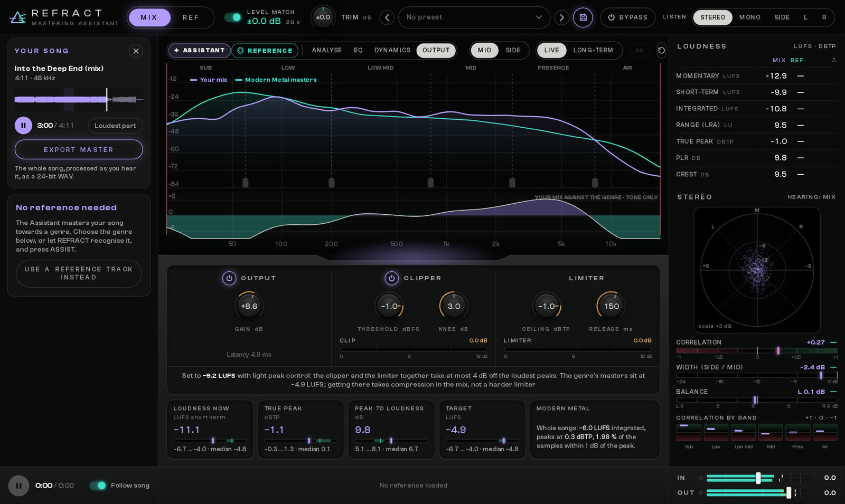Pause the reference player at bottom left
The height and width of the screenshot is (504, 845).
[18, 486]
